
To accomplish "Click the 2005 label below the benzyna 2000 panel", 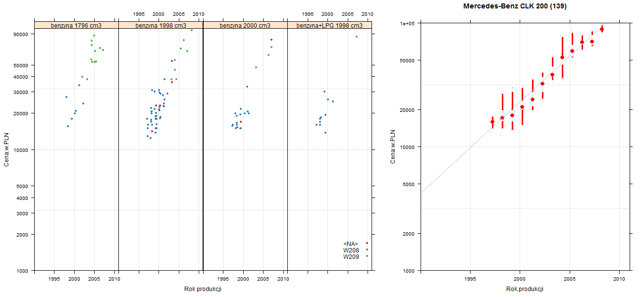I will pyautogui.click(x=264, y=279).
